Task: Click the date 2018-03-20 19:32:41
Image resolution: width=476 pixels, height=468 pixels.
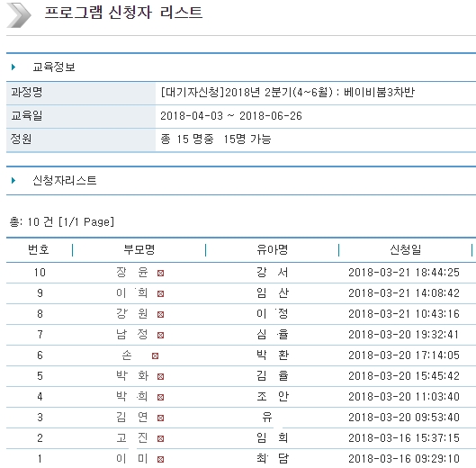Action: coord(404,335)
